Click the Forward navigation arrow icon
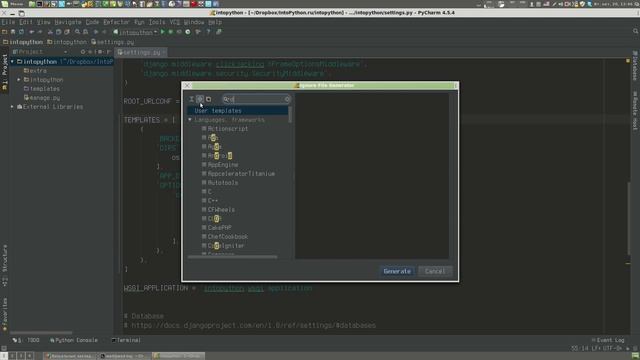The image size is (640, 360). point(104,32)
